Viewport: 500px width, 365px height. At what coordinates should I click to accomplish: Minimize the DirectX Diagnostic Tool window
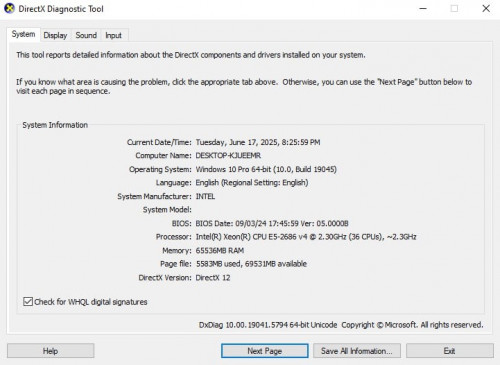click(x=423, y=8)
